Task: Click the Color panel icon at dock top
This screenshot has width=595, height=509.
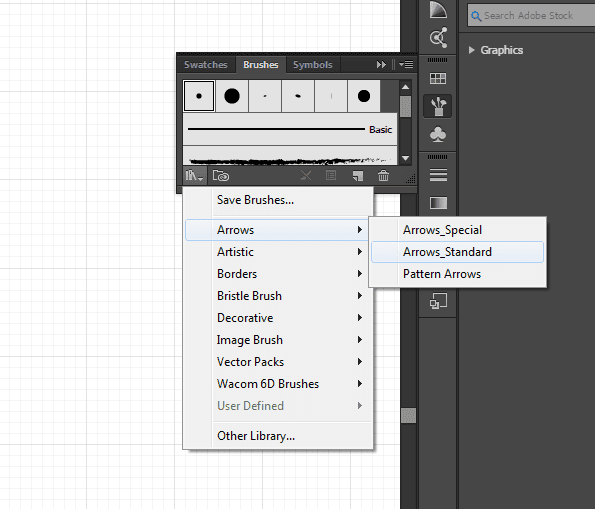Action: 438,9
